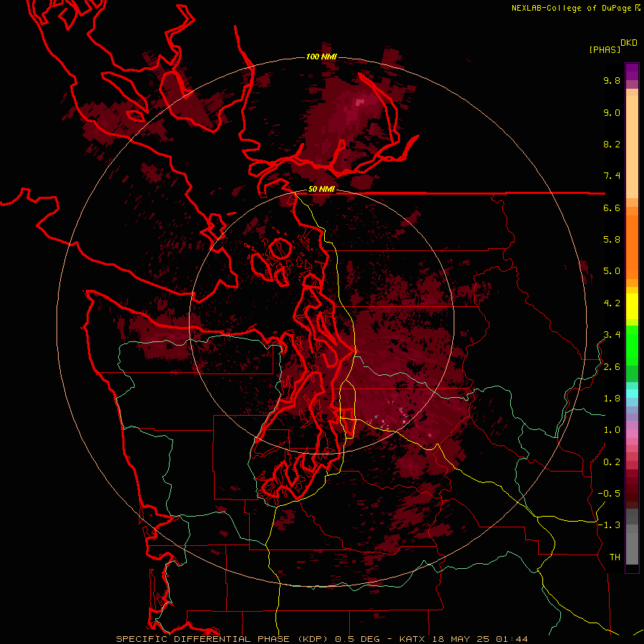Select the 7.4 legend value
This screenshot has height=644, width=644.
(612, 176)
